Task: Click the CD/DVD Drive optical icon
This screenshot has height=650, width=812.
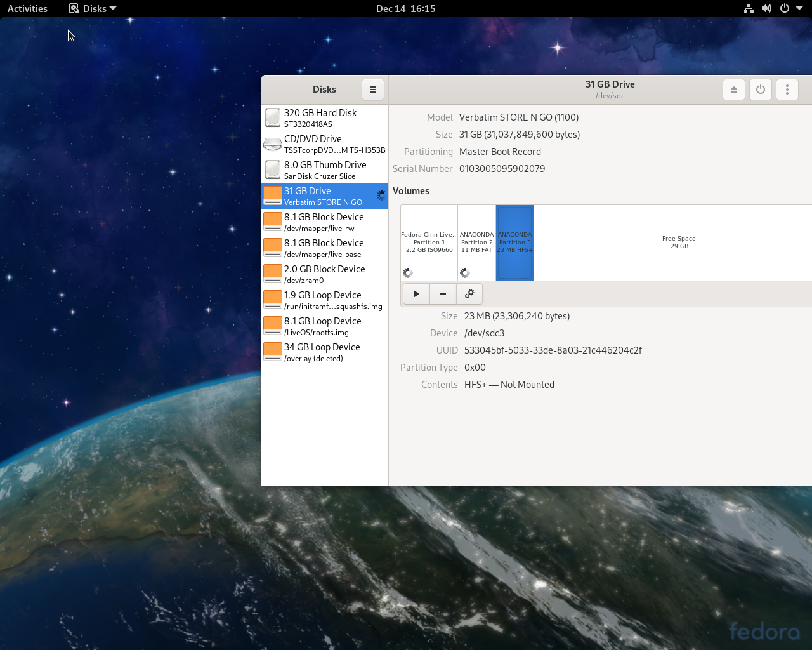Action: pyautogui.click(x=273, y=144)
